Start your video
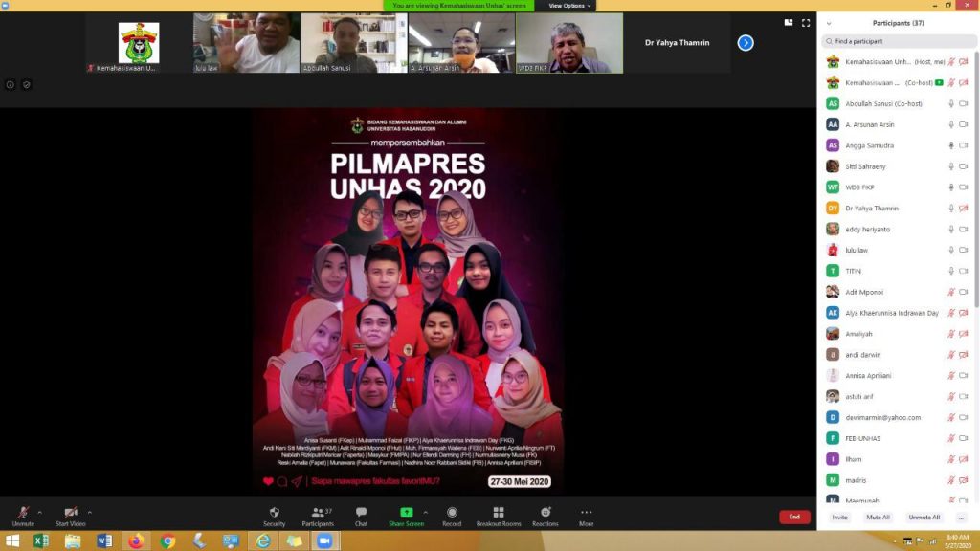 click(x=70, y=512)
